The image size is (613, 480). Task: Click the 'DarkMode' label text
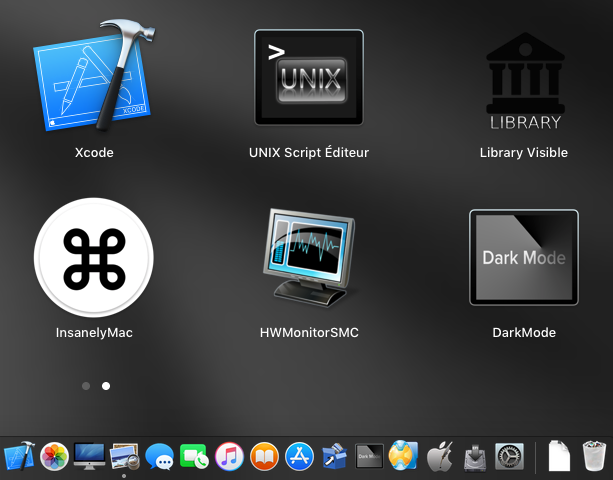524,333
